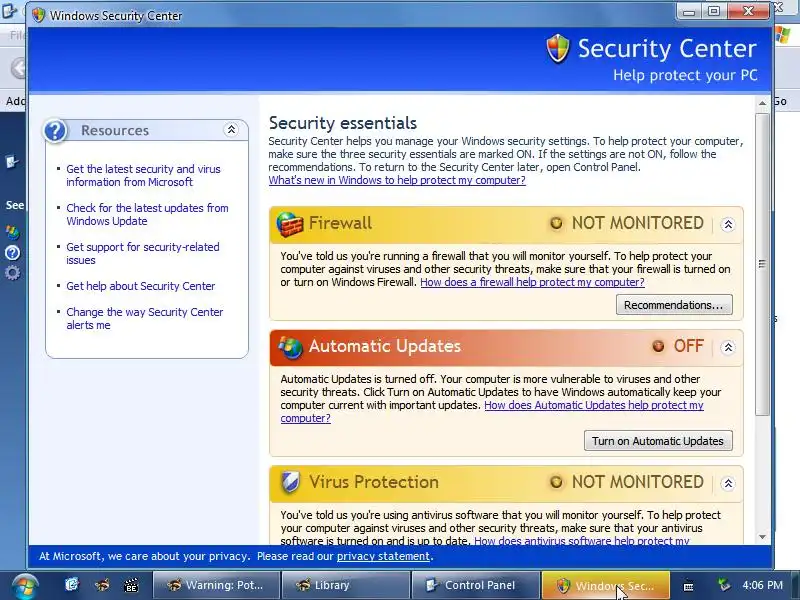Click the network icon in the system tray
The image size is (800, 600).
click(x=723, y=585)
